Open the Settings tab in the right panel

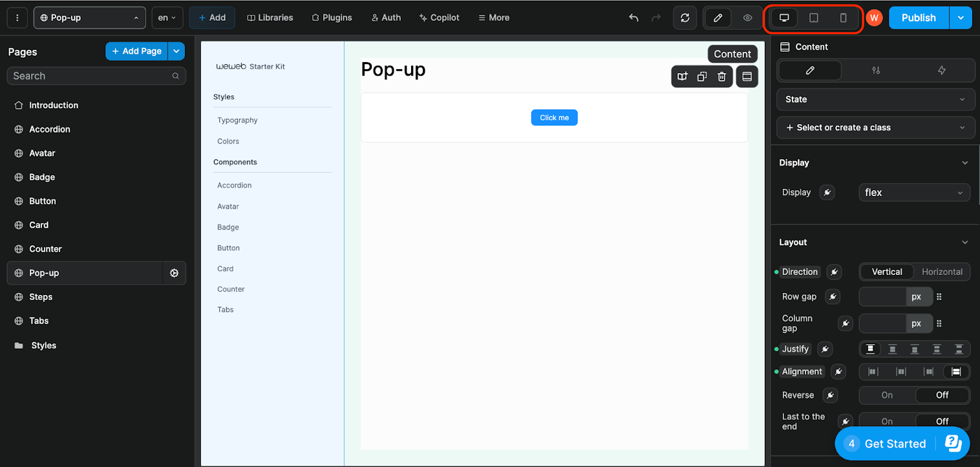[876, 70]
